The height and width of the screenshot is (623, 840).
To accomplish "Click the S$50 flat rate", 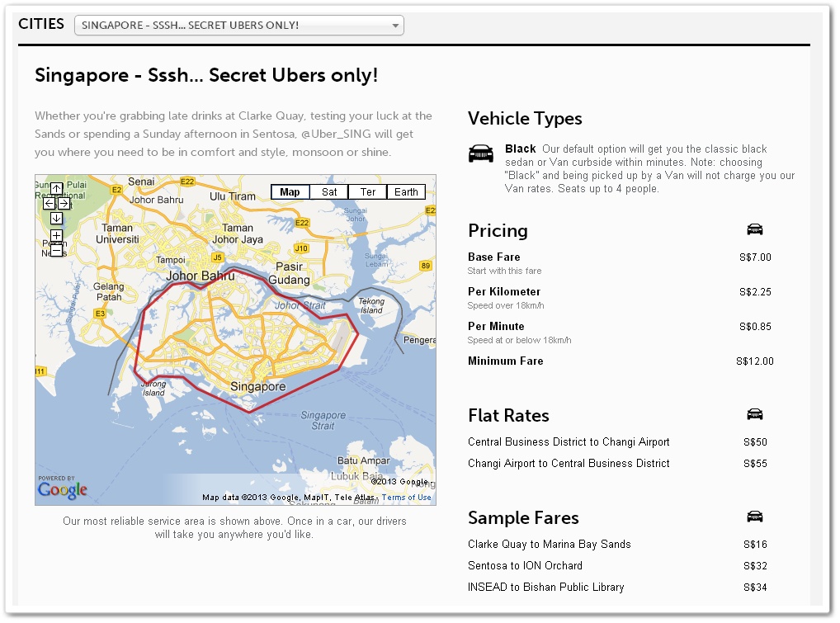I will click(x=755, y=442).
